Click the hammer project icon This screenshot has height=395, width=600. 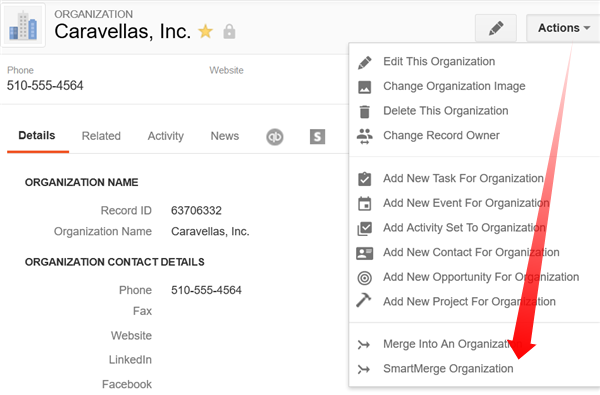point(364,300)
